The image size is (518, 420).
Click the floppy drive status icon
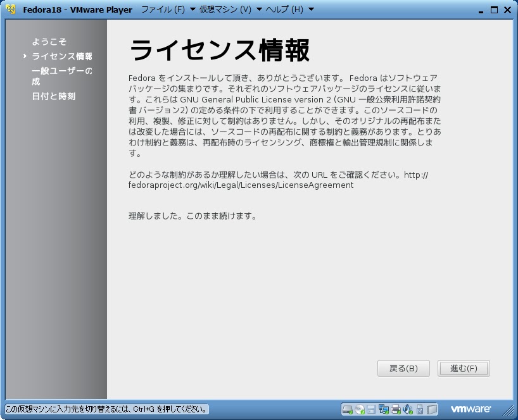point(371,409)
